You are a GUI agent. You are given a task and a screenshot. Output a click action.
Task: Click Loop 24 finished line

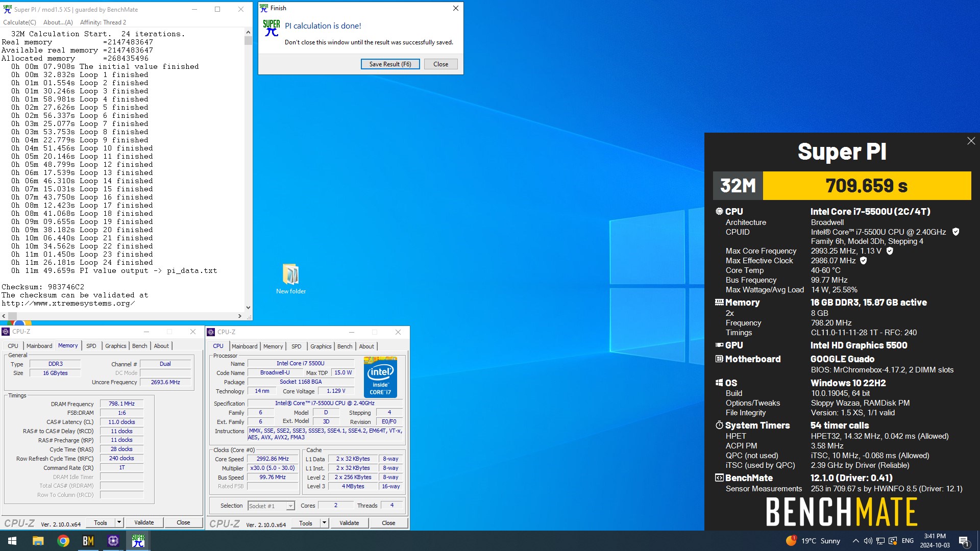(x=82, y=262)
